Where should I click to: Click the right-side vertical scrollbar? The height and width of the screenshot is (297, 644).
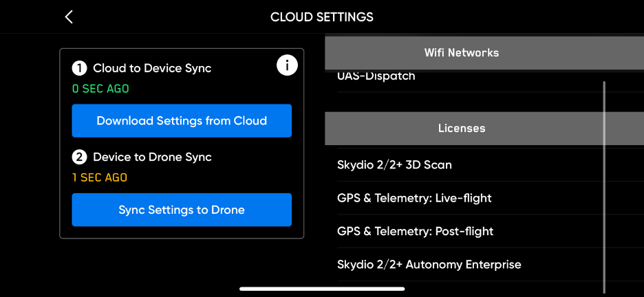(604, 186)
